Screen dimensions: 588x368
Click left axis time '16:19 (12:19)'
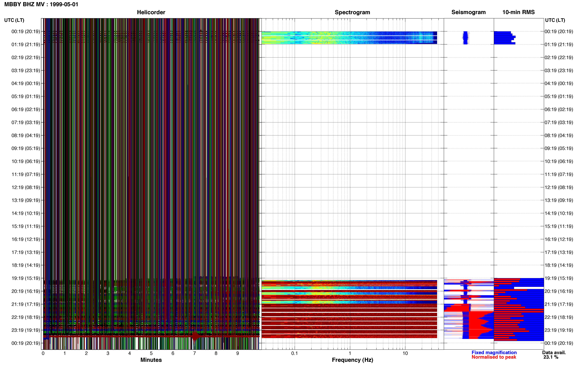[26, 239]
